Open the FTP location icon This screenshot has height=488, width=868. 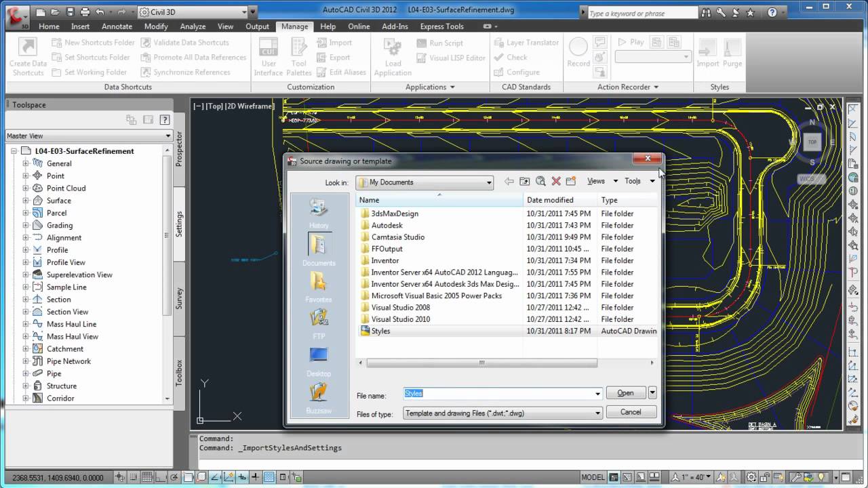(319, 323)
